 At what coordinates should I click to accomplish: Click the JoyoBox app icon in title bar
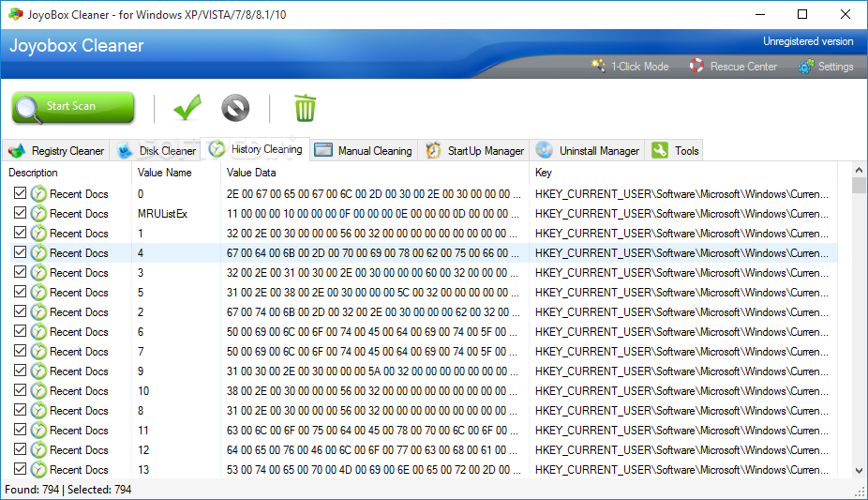click(16, 14)
